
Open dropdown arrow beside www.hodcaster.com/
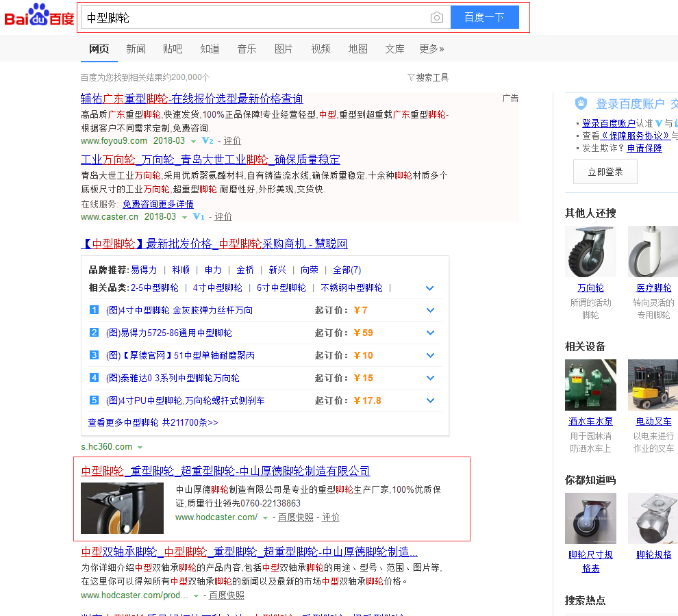(266, 518)
